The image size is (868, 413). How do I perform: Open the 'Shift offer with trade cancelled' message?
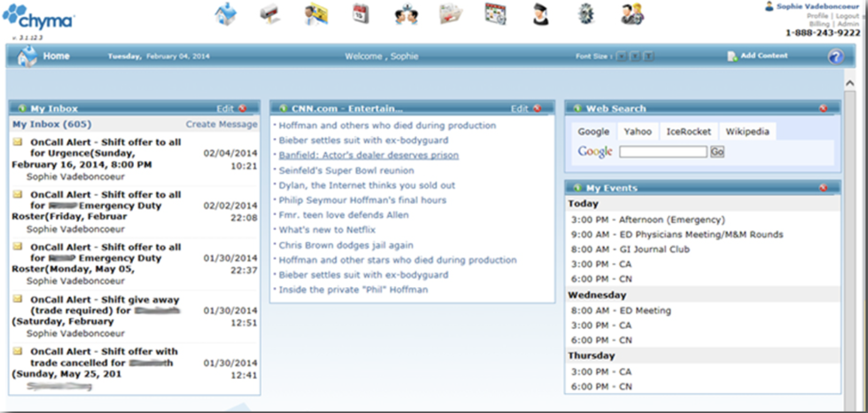[104, 362]
